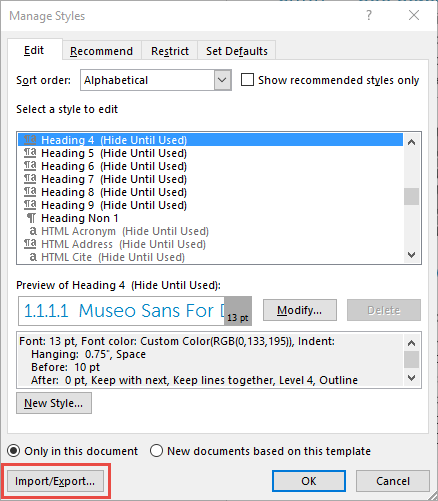The width and height of the screenshot is (438, 501).
Task: Switch to the Edit tab
Action: 34,50
